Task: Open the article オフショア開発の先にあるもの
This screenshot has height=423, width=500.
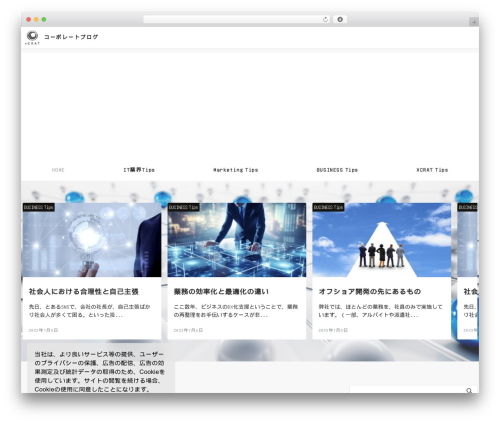Action: click(x=370, y=292)
